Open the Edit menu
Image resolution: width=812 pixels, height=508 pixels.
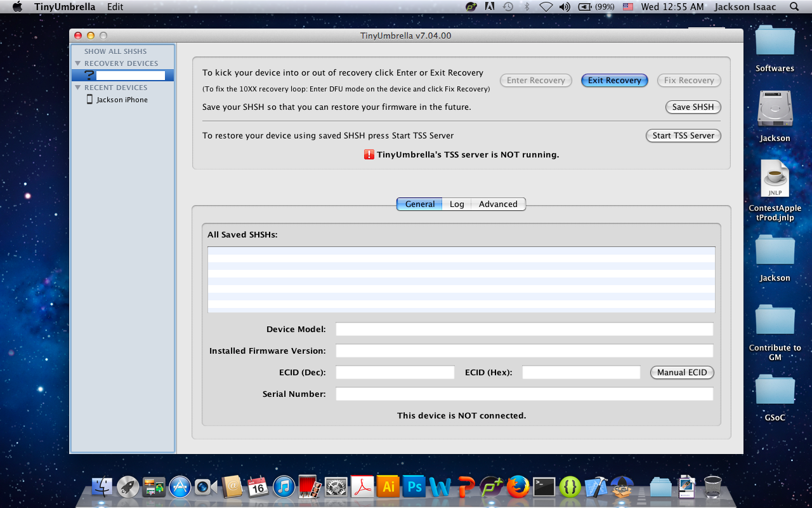pyautogui.click(x=115, y=7)
